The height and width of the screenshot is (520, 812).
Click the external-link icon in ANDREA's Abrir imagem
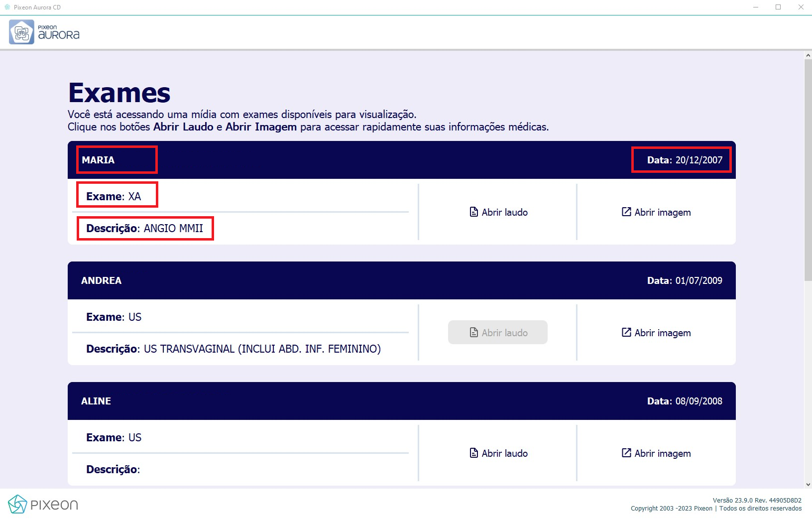pos(626,332)
